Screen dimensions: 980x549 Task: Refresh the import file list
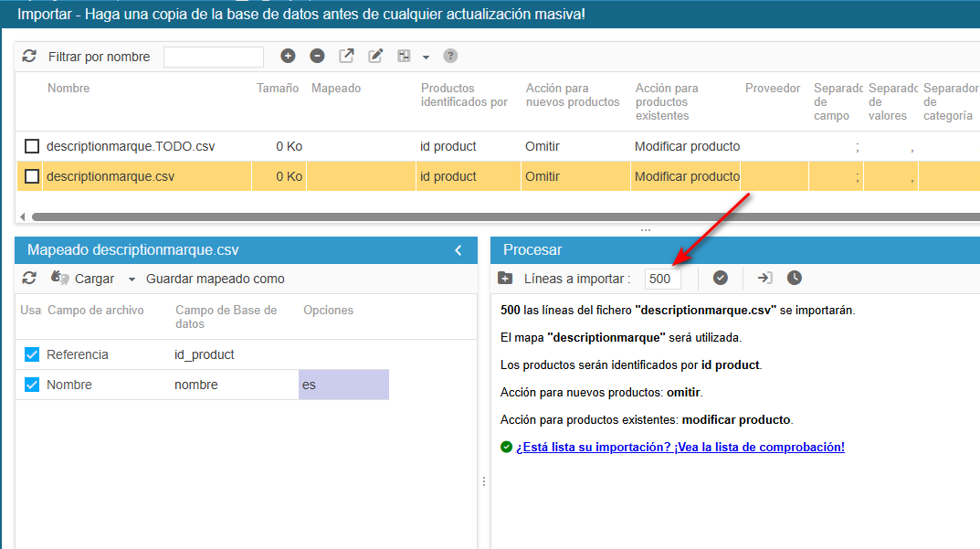29,57
